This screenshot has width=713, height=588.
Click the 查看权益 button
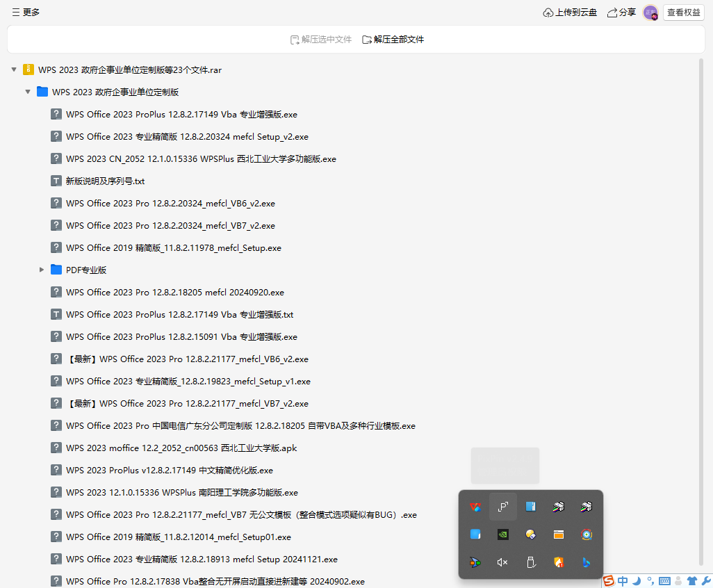[684, 13]
